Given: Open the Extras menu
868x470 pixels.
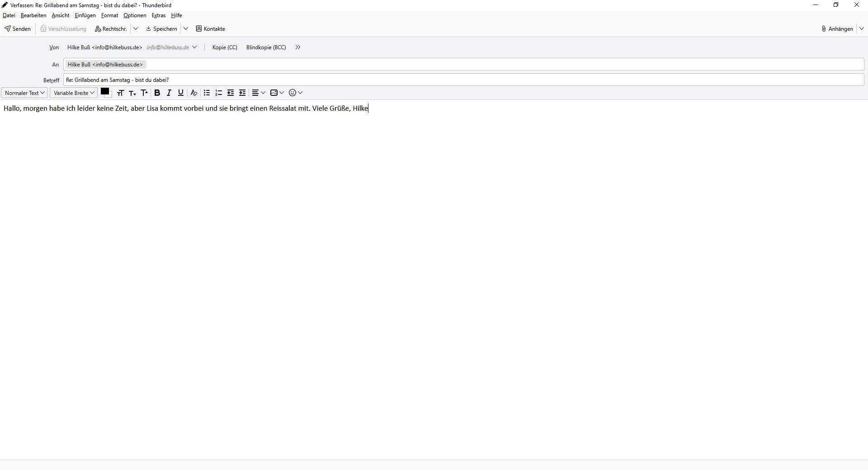Looking at the screenshot, I should click(x=159, y=15).
